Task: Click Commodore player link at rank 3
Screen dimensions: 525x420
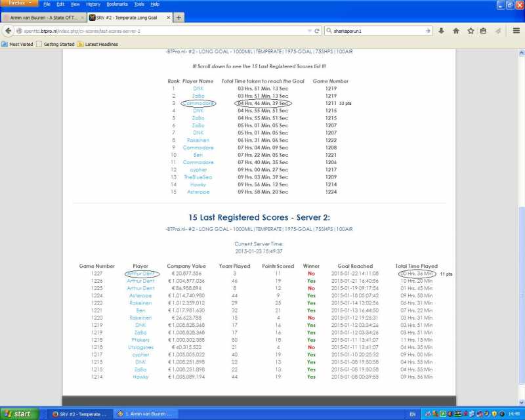Action: click(198, 103)
